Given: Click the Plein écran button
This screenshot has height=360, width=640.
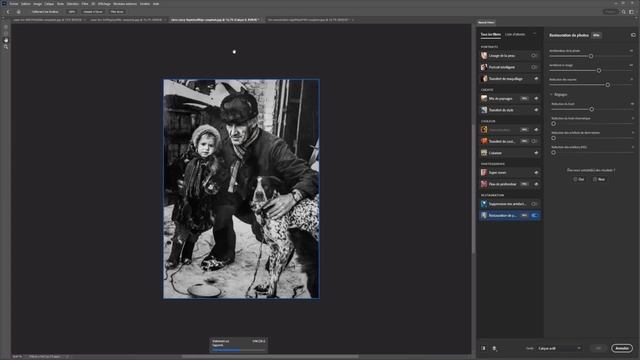Looking at the screenshot, I should click(117, 12).
